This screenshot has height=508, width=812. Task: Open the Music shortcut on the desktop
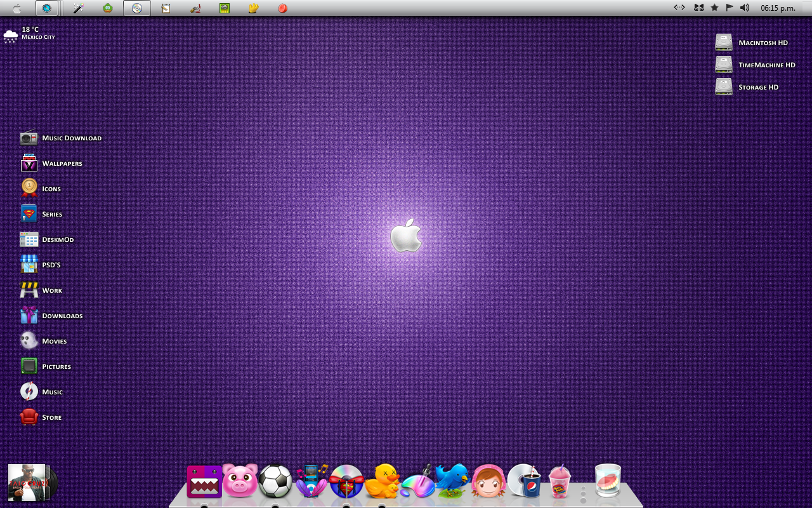(x=41, y=392)
